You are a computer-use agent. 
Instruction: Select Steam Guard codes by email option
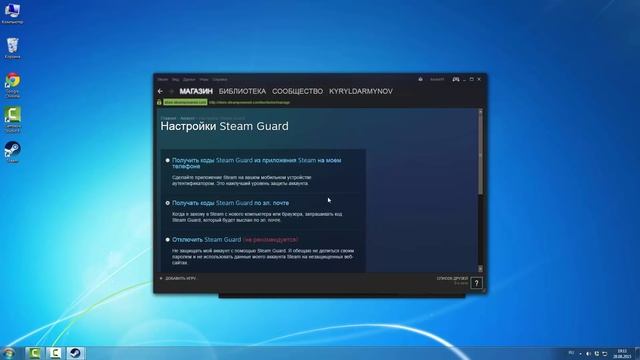click(168, 203)
